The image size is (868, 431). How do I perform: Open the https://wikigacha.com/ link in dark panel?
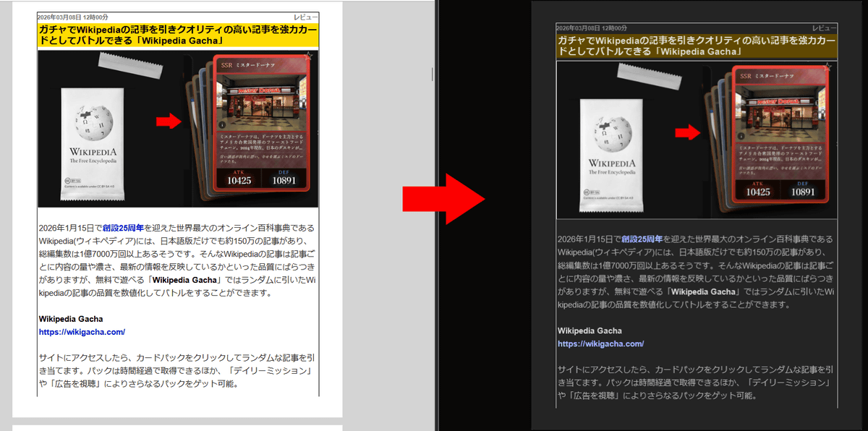click(x=600, y=343)
